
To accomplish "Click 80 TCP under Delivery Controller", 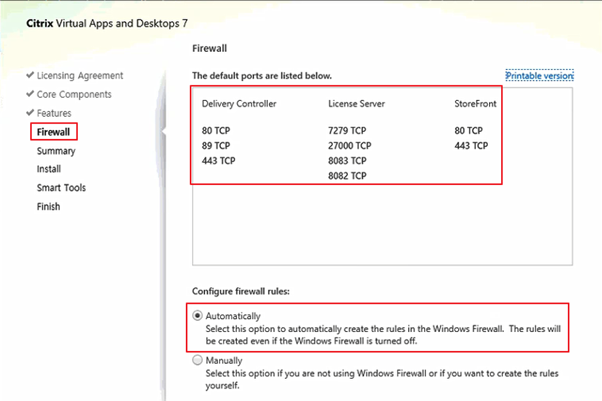I will tap(216, 131).
